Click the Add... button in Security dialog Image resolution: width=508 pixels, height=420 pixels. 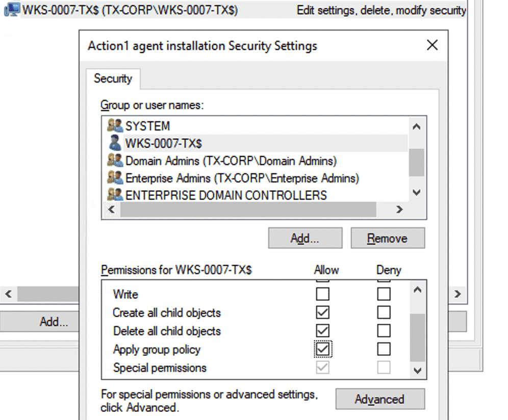tap(305, 238)
